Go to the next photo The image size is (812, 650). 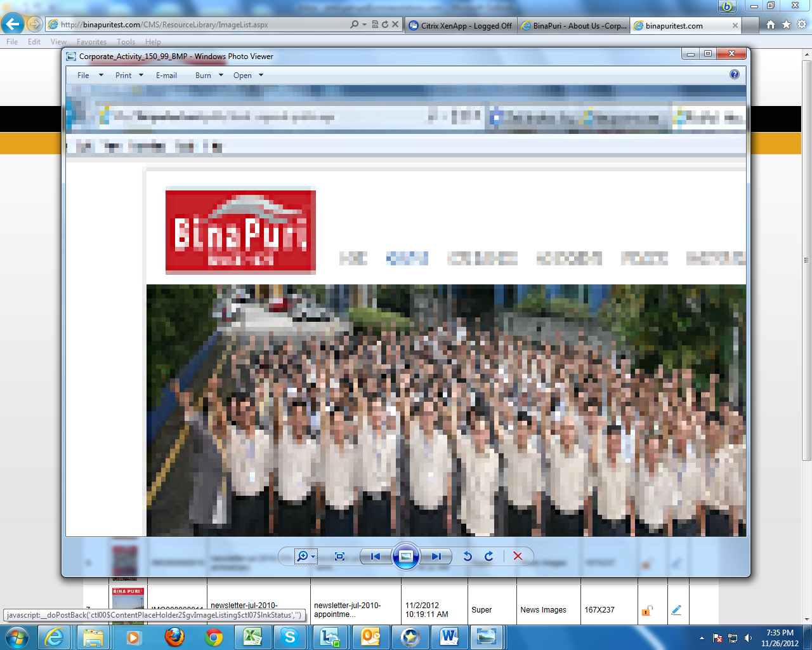pyautogui.click(x=436, y=557)
